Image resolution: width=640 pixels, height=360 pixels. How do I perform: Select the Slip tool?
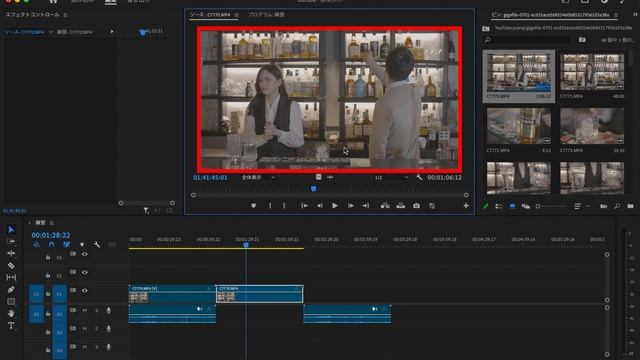click(11, 278)
